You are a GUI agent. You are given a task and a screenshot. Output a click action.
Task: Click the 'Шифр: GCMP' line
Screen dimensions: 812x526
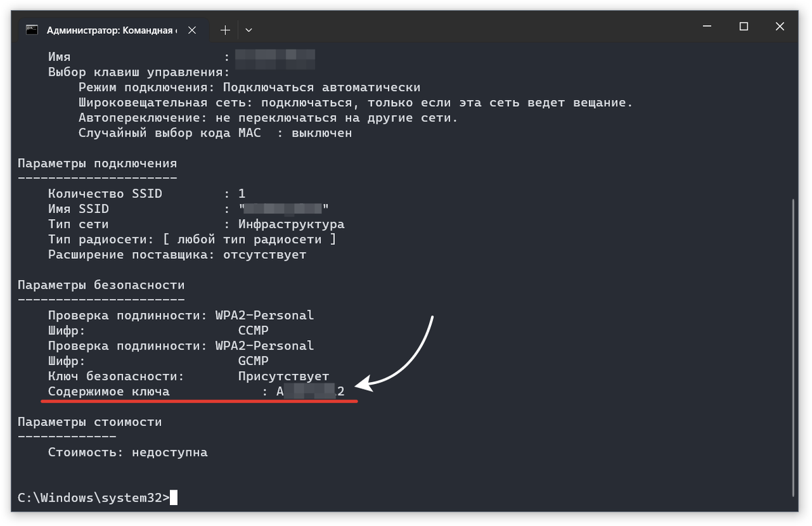click(158, 361)
